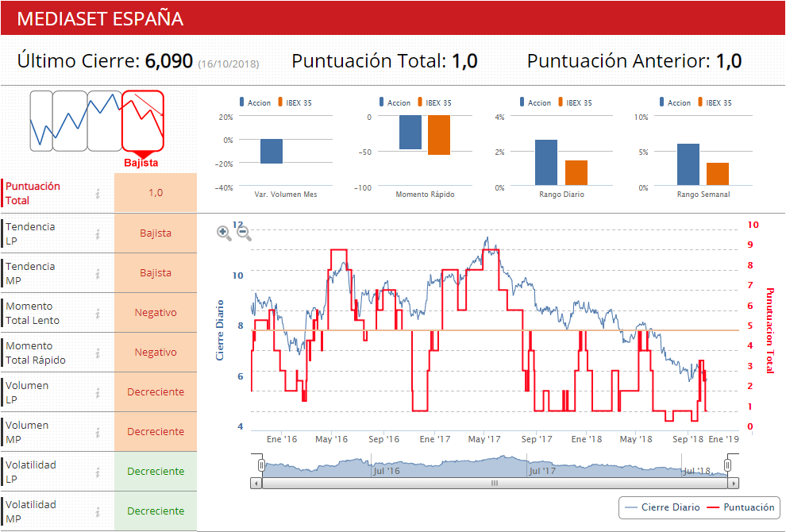Click the Tendencia MP Bajista cell
This screenshot has width=786, height=532.
pos(156,273)
